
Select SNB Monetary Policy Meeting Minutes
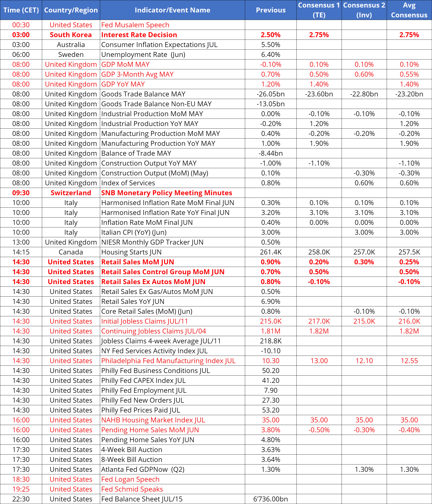coord(172,193)
